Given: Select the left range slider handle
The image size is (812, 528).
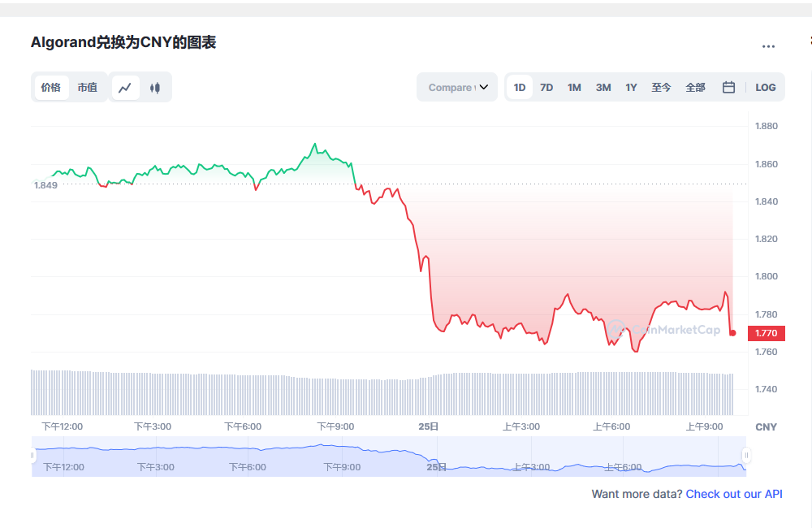Looking at the screenshot, I should point(32,456).
